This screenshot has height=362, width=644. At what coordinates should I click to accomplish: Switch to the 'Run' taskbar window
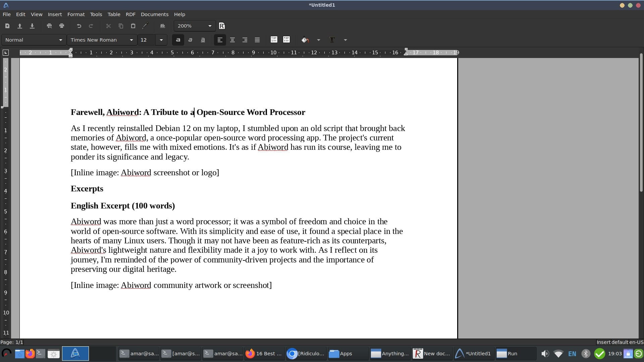click(515, 354)
